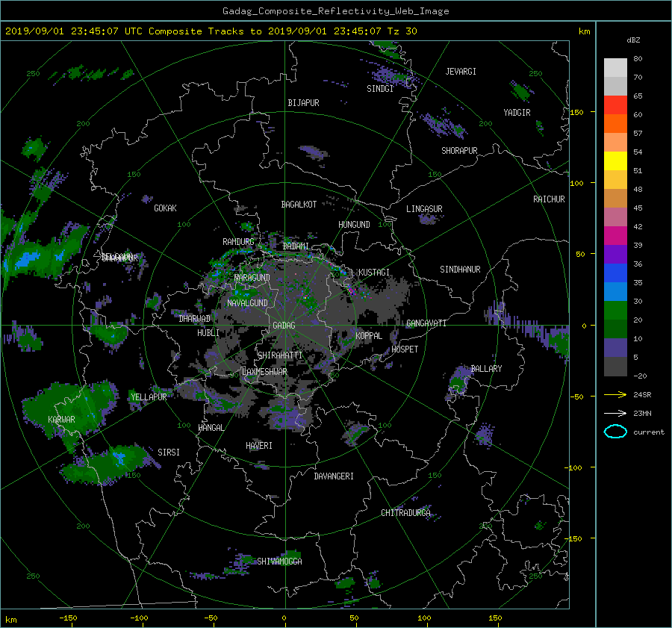Click the NARAGUND city label
The height and width of the screenshot is (628, 672).
(252, 277)
